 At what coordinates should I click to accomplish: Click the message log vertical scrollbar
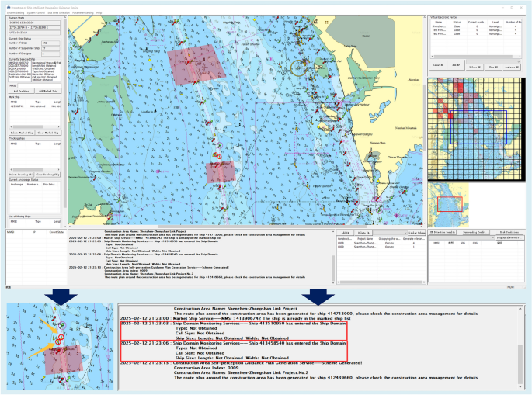point(333,257)
